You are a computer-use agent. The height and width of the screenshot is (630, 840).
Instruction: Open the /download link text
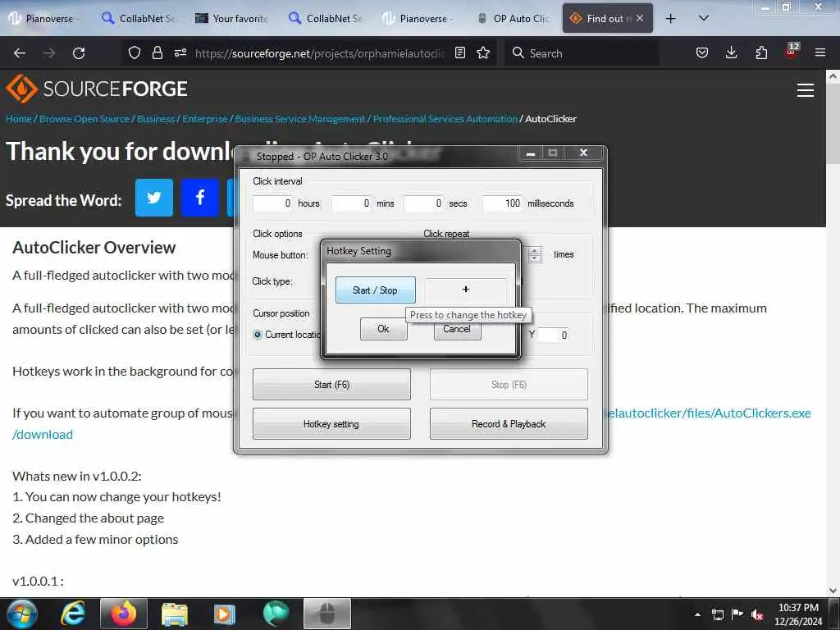(x=43, y=435)
